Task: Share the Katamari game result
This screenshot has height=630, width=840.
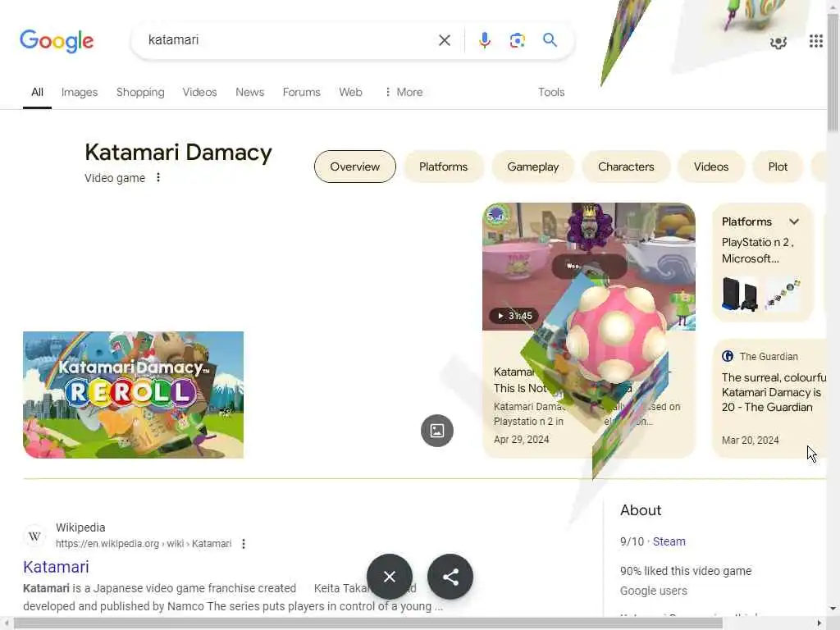Action: 450,577
